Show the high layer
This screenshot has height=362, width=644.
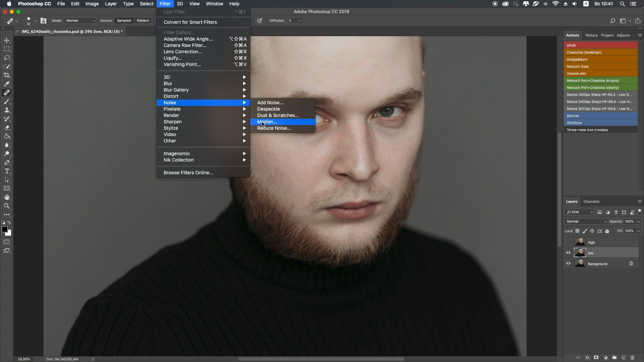tap(568, 242)
